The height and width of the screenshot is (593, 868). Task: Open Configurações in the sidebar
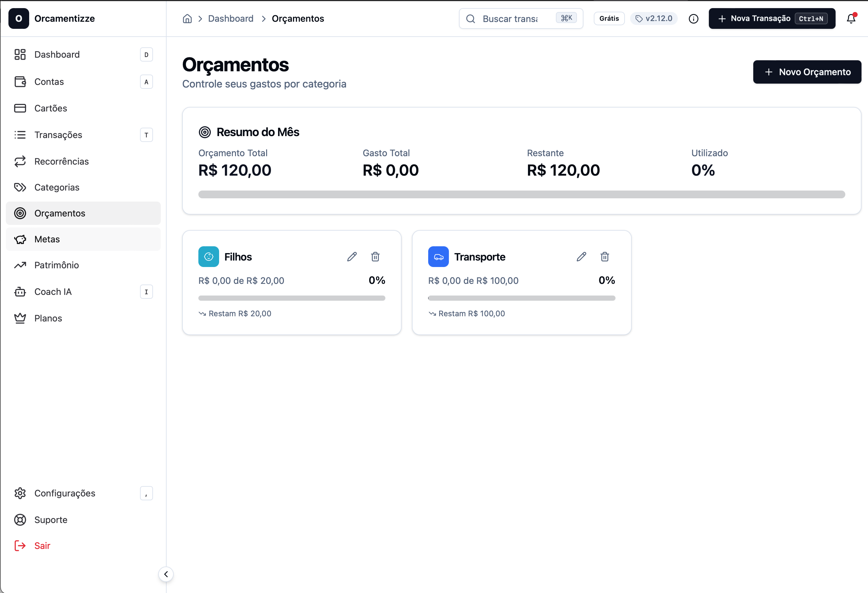(x=65, y=493)
